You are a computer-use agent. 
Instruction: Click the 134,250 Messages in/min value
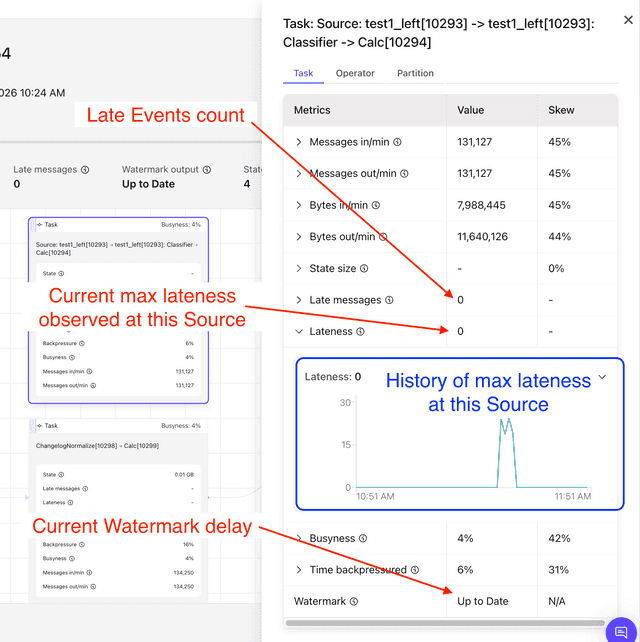[183, 573]
